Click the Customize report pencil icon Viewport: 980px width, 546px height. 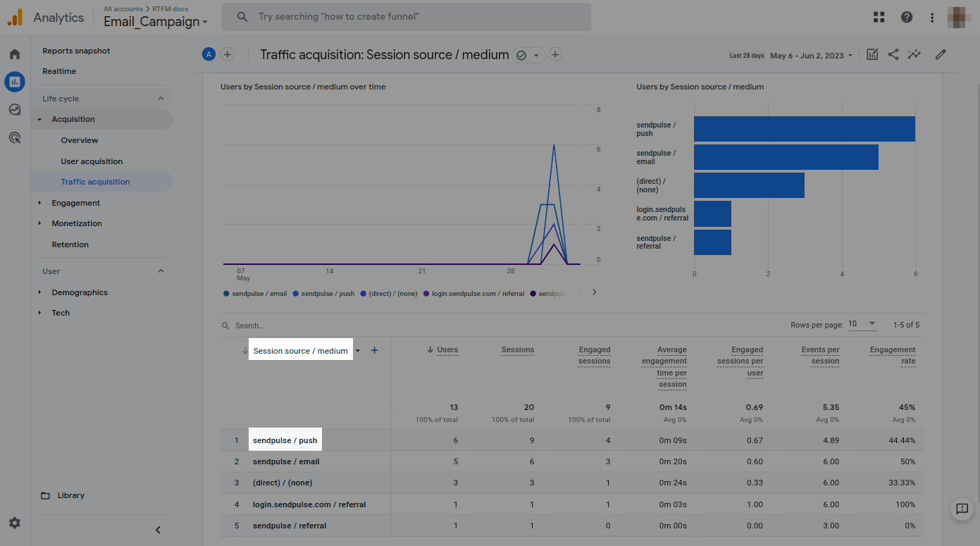click(940, 55)
